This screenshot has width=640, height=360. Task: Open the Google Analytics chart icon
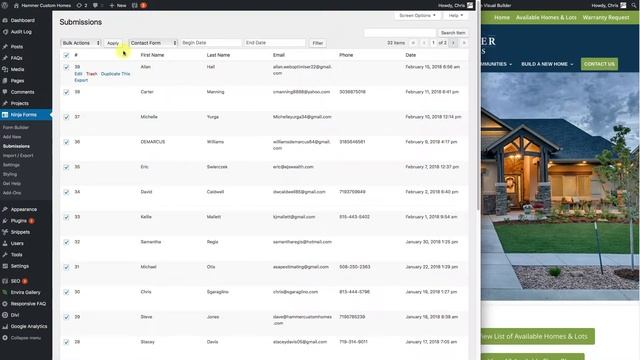(x=5, y=327)
